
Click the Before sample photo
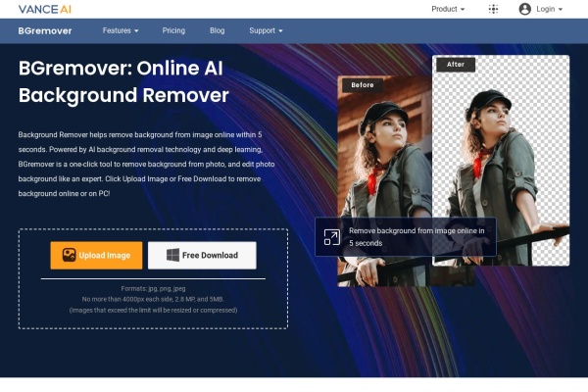385,180
